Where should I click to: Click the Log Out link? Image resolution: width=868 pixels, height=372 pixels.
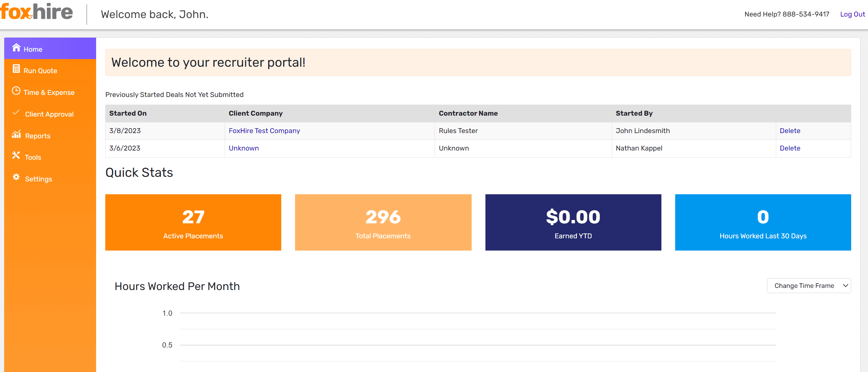click(x=852, y=14)
